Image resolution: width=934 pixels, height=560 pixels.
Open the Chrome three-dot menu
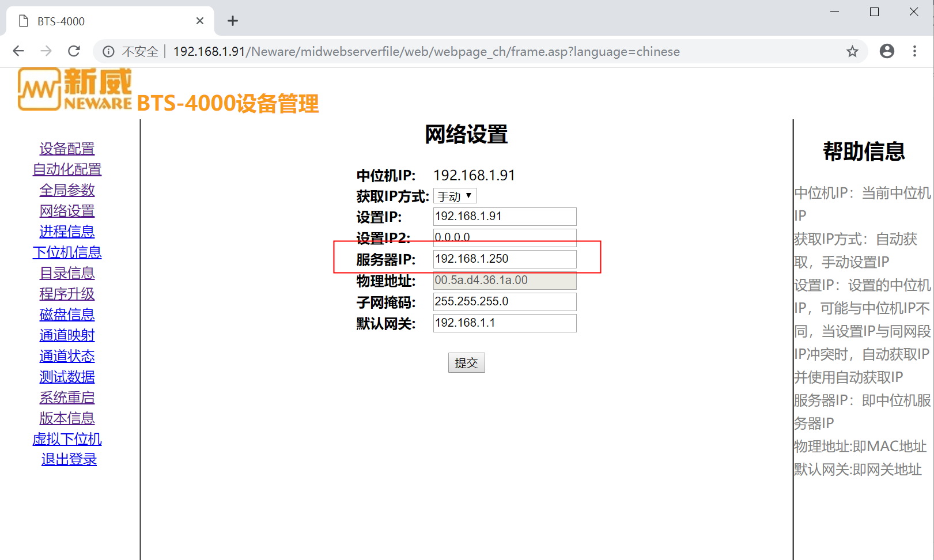click(914, 51)
